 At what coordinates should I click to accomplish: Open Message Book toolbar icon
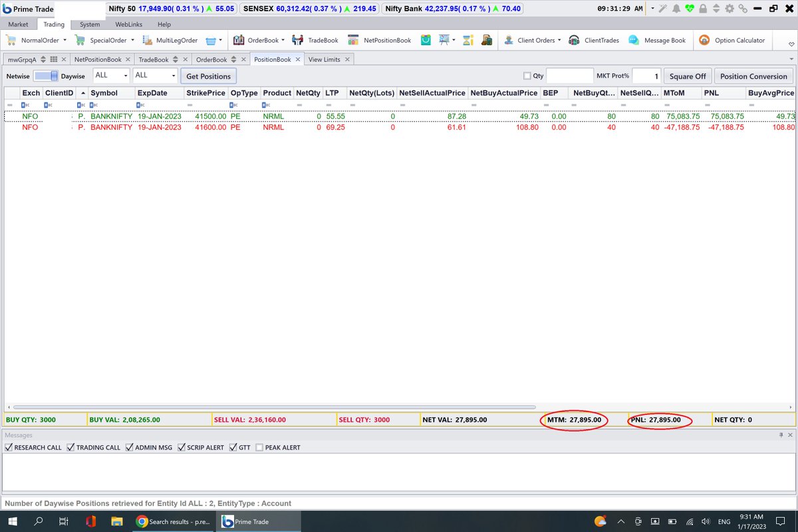(657, 41)
